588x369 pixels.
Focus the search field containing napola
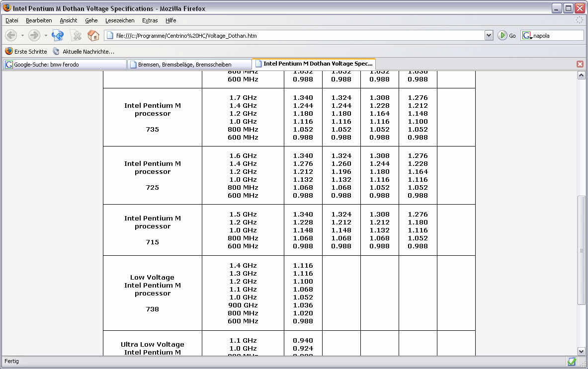[x=558, y=36]
